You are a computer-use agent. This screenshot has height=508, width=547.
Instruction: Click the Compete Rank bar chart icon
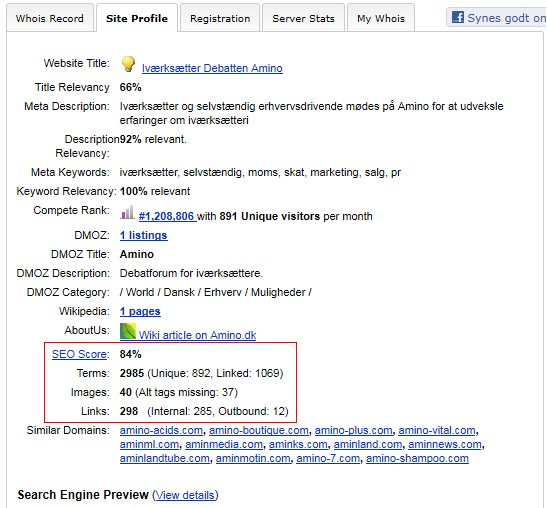[x=127, y=212]
